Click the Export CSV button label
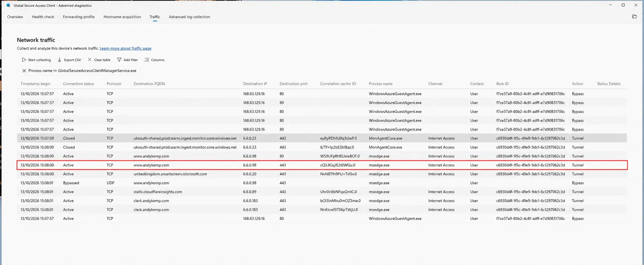The height and width of the screenshot is (265, 644). [x=72, y=60]
